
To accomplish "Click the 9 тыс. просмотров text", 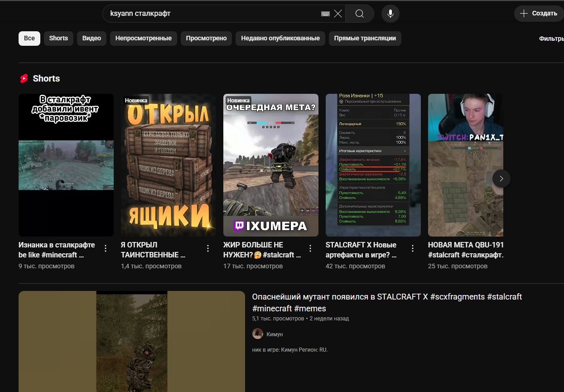I will click(46, 266).
